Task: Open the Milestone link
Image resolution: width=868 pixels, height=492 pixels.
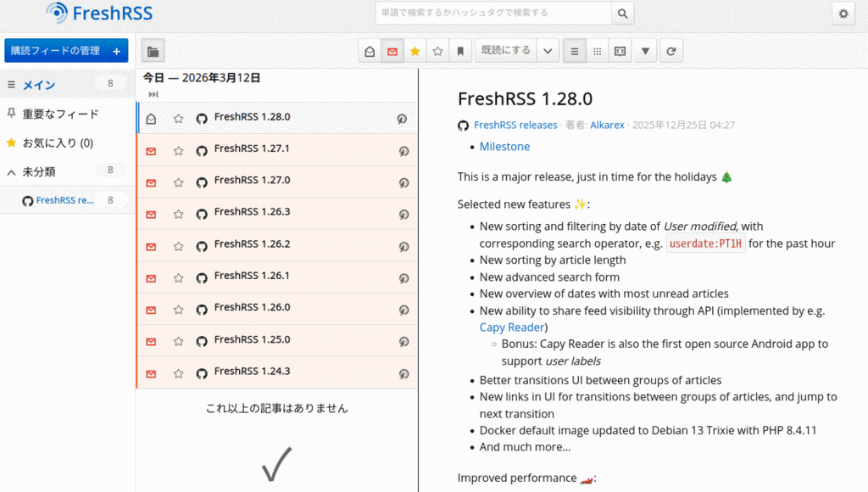Action: (504, 147)
